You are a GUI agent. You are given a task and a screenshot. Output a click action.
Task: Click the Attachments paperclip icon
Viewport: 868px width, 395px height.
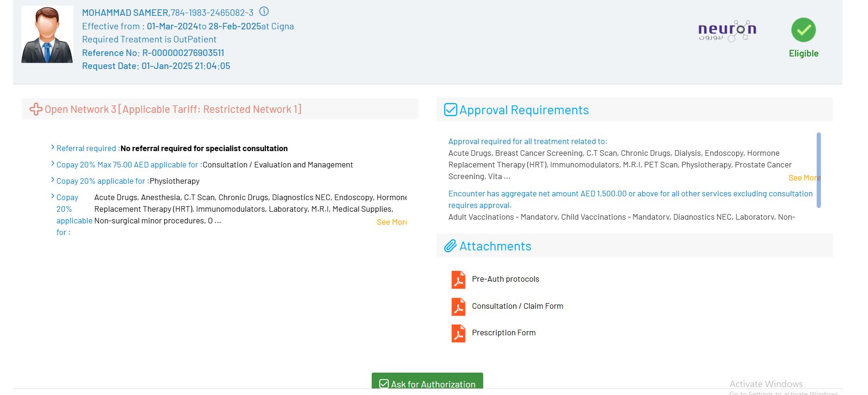tap(450, 246)
